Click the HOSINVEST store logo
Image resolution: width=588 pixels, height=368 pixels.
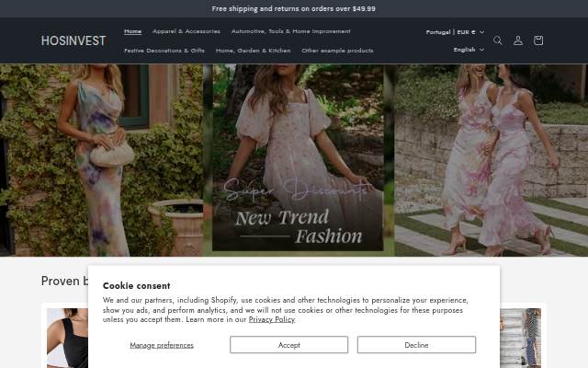[x=73, y=40]
